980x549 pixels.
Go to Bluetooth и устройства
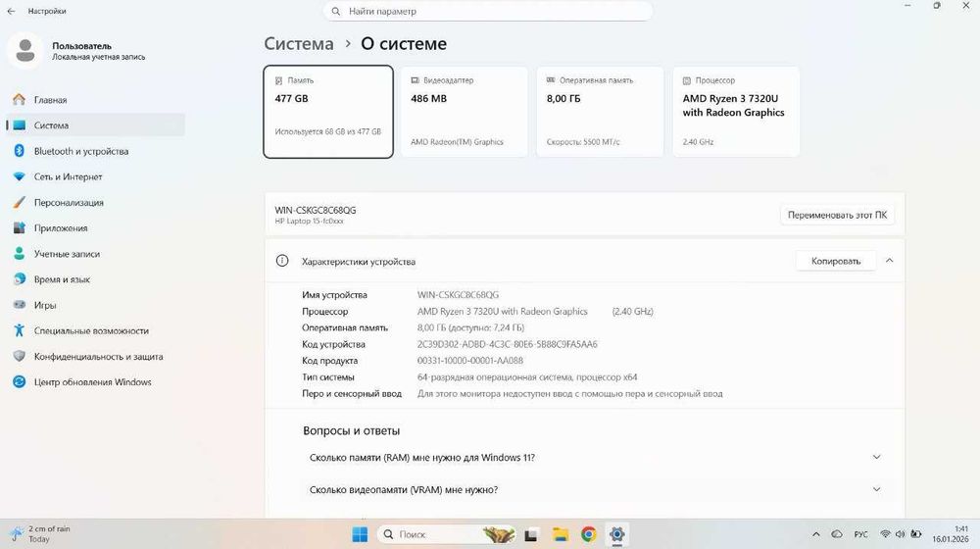pos(96,151)
